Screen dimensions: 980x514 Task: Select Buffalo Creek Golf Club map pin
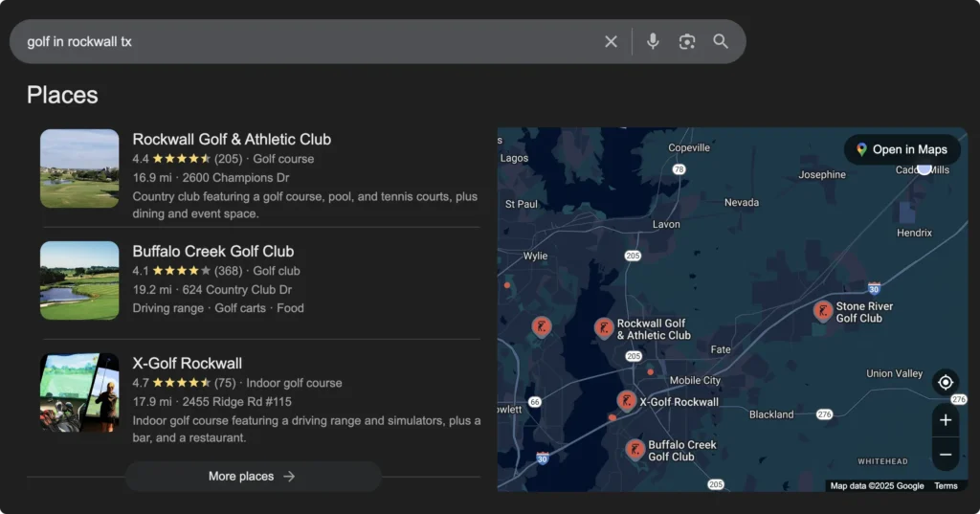635,449
